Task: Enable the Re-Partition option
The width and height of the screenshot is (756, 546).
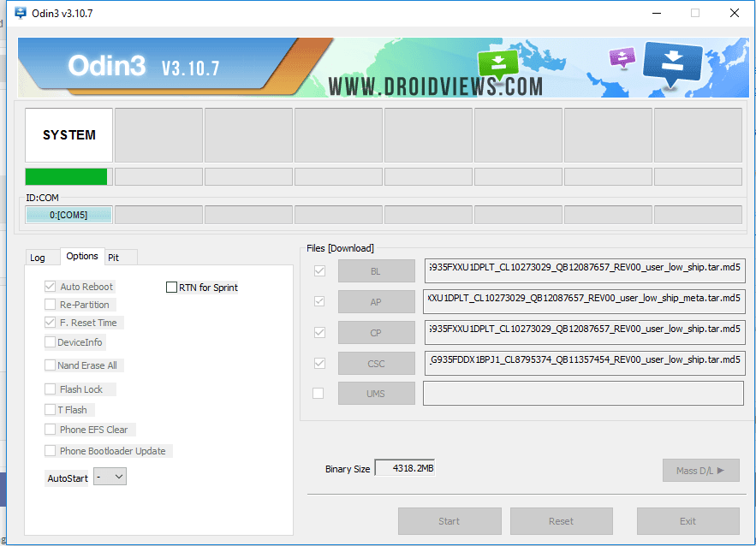Action: 51,304
